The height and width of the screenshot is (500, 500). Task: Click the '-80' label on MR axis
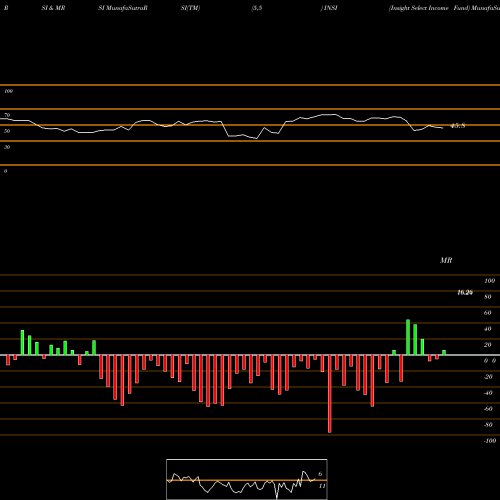point(488,425)
